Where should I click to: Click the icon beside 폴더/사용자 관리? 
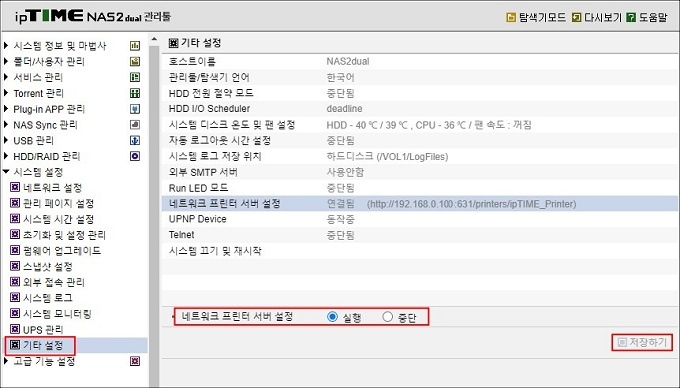click(x=135, y=62)
